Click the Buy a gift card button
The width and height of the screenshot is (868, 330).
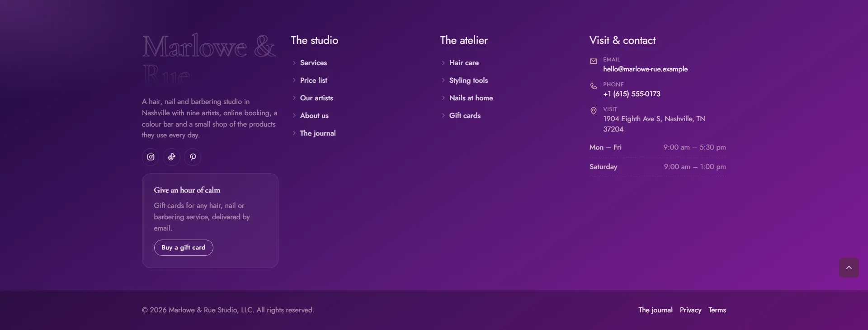184,248
